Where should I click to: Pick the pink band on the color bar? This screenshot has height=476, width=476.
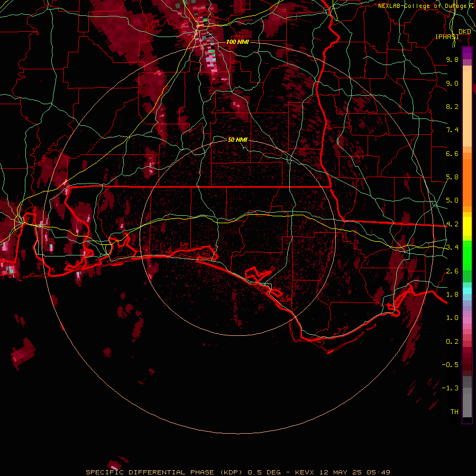tap(467, 321)
